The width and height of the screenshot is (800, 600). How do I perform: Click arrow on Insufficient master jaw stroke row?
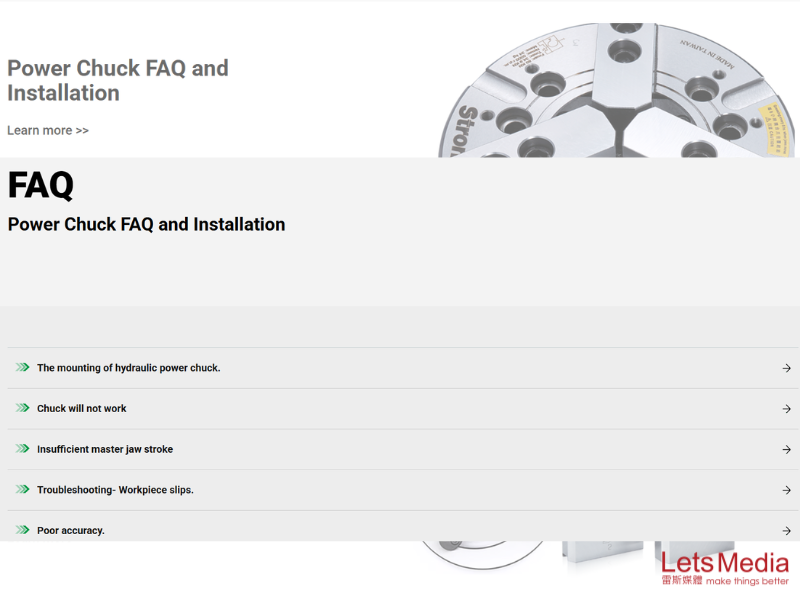click(787, 450)
